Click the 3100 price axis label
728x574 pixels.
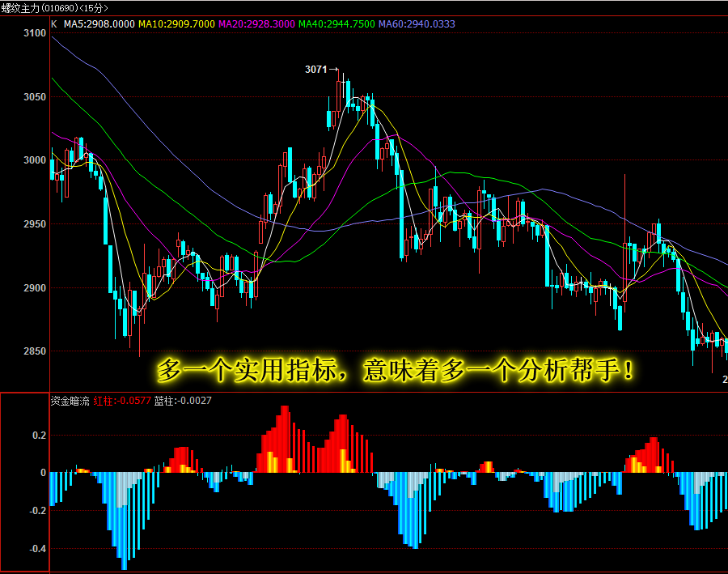(36, 33)
